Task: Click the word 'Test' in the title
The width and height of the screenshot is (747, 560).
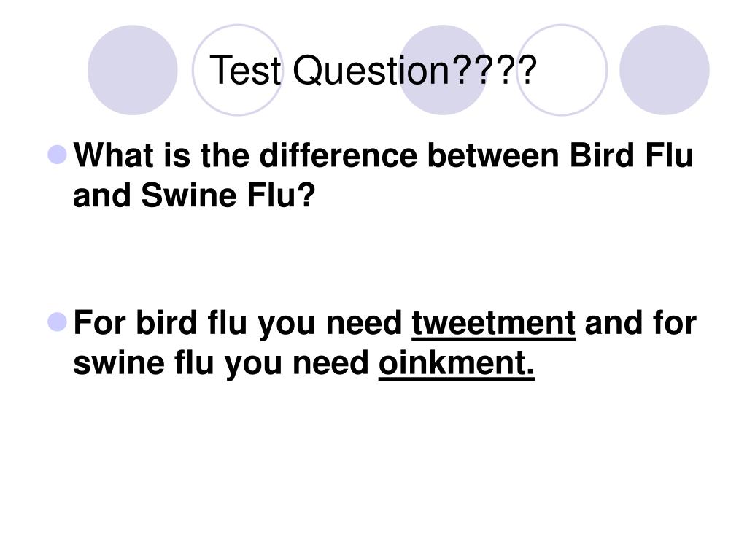Action: coord(245,70)
